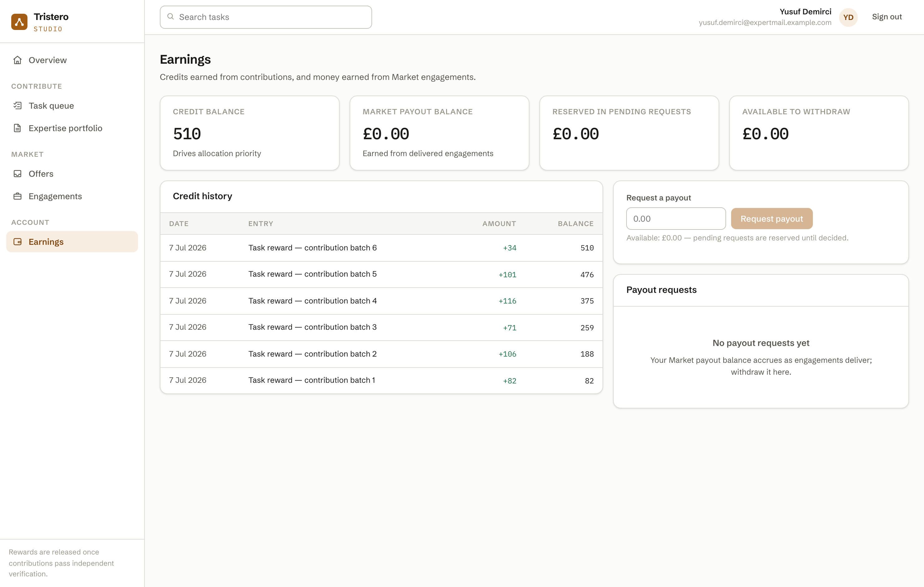Click the Engagements briefcase icon

[17, 196]
